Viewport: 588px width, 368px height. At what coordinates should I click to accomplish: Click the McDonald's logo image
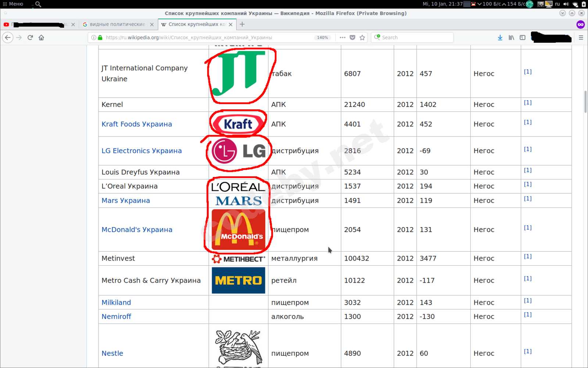(238, 230)
